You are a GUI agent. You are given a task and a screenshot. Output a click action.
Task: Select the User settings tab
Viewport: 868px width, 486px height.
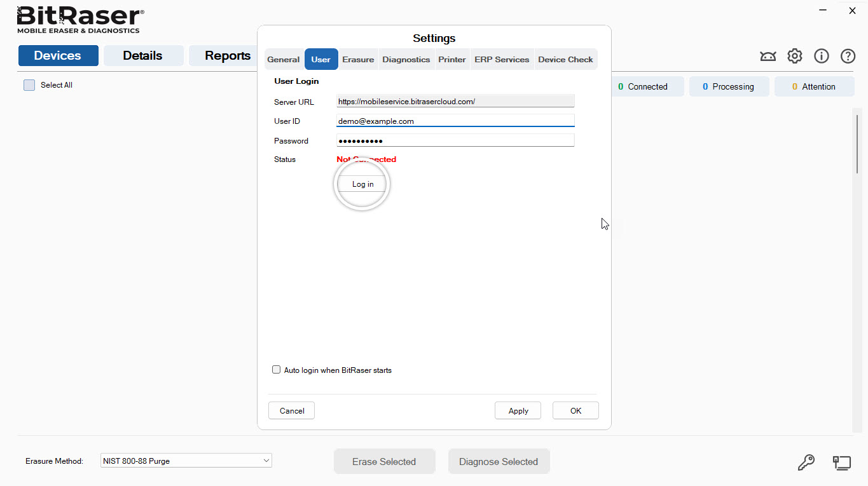point(321,59)
